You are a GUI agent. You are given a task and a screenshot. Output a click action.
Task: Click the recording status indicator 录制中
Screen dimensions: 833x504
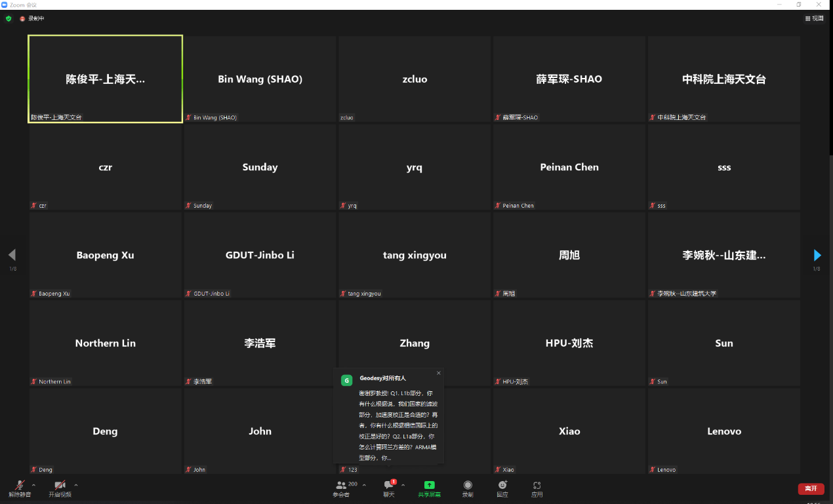pyautogui.click(x=32, y=18)
